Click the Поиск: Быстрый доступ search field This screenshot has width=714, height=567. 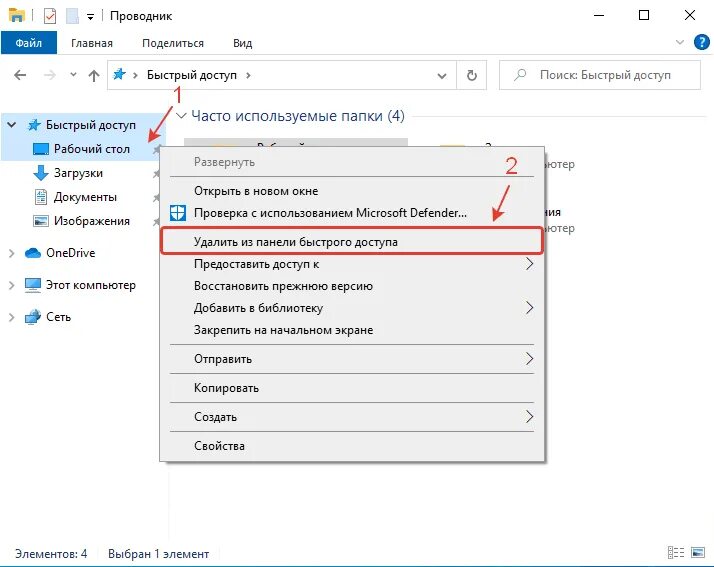(600, 75)
